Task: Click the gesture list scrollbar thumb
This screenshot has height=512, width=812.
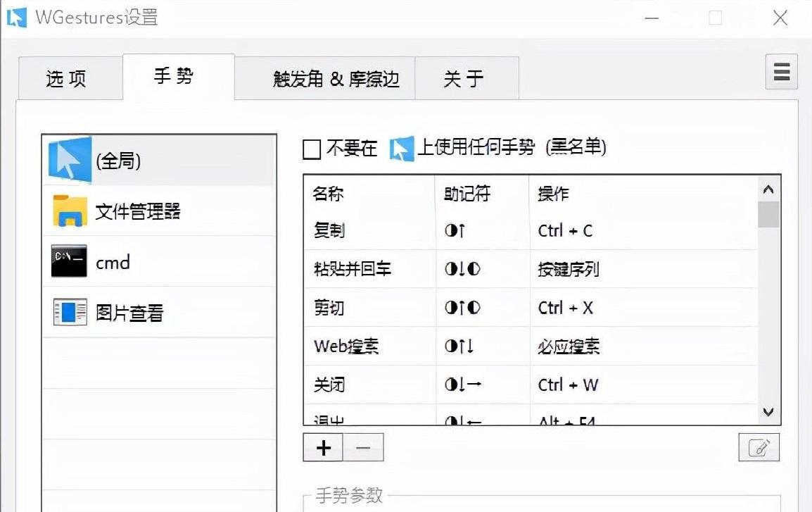Action: point(768,215)
